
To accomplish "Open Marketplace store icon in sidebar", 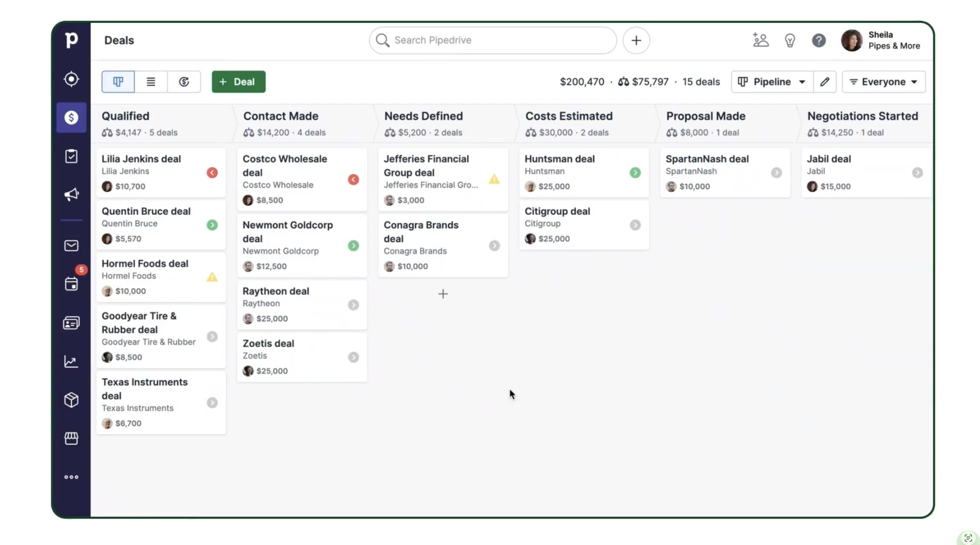I will (x=71, y=438).
